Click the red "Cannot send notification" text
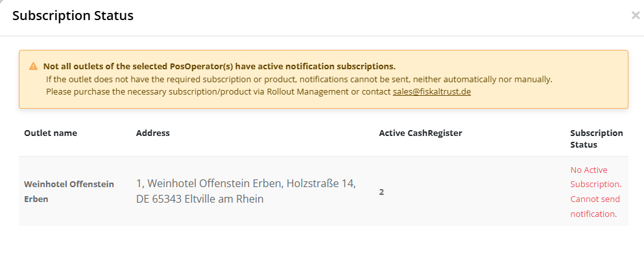 [593, 207]
